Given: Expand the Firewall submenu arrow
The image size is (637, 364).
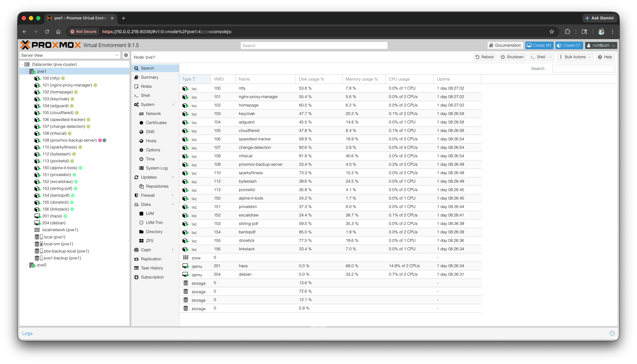Looking at the screenshot, I should pos(173,195).
